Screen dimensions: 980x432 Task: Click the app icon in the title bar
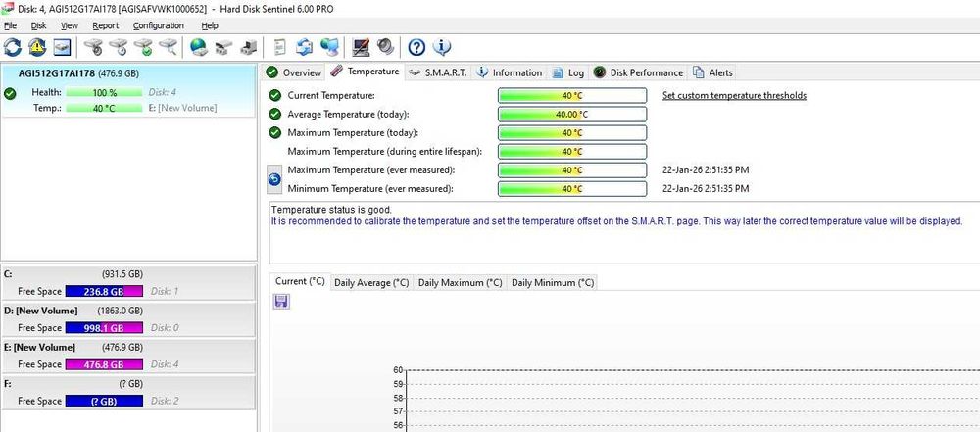click(x=8, y=9)
